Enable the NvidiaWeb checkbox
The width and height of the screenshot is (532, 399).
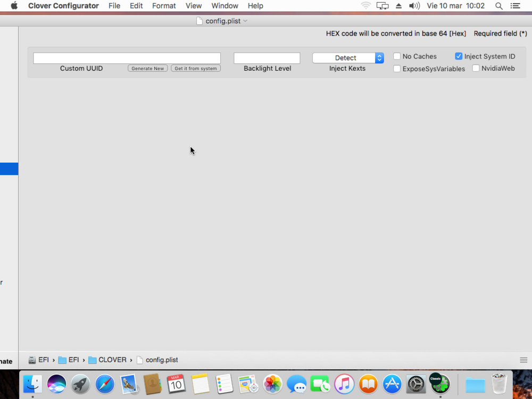(x=476, y=68)
